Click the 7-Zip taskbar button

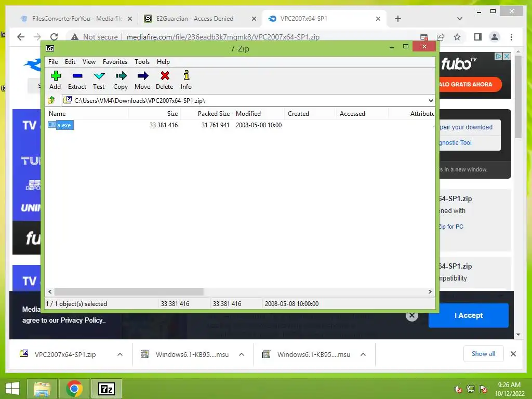(106, 389)
